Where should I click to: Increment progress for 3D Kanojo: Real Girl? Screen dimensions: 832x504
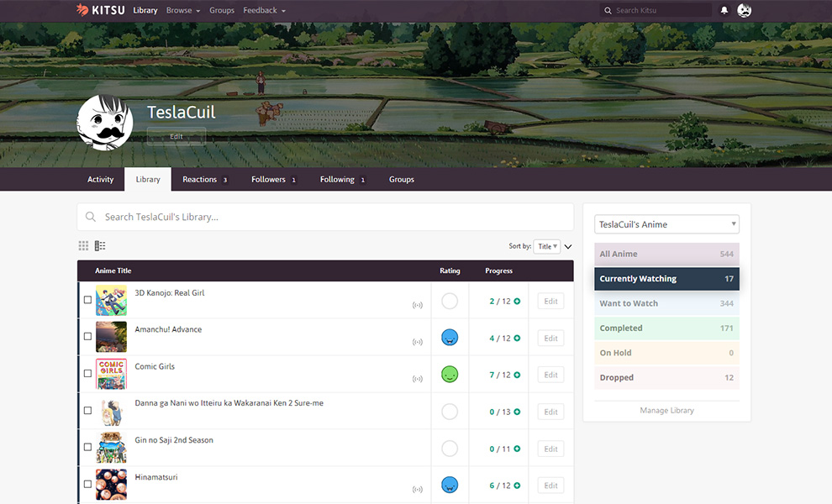pyautogui.click(x=517, y=302)
